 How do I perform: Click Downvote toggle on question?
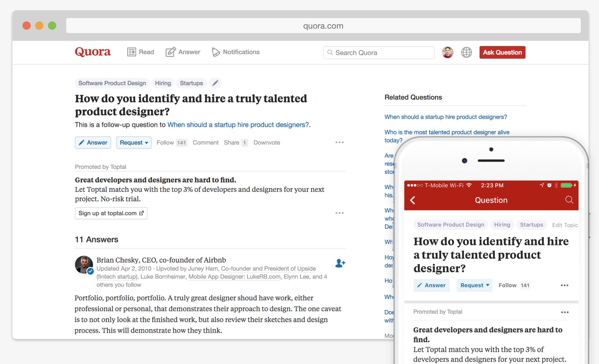pos(266,142)
